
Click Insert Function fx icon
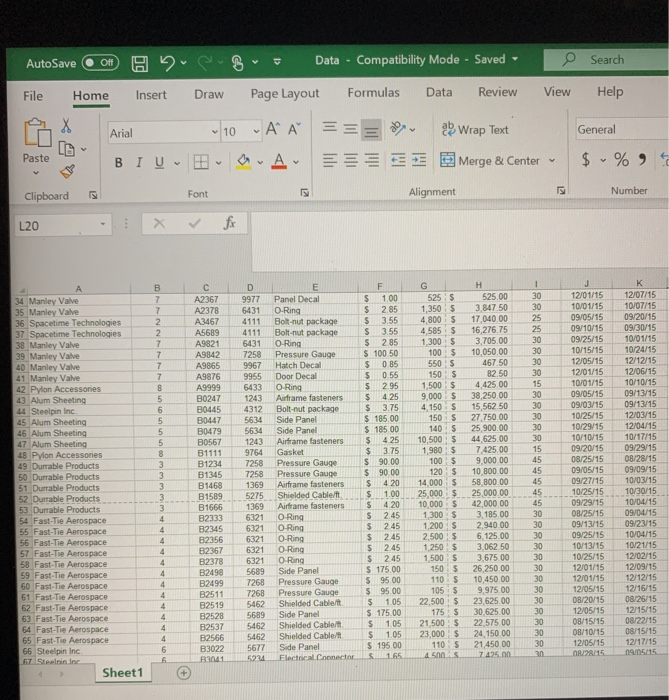pyautogui.click(x=229, y=223)
